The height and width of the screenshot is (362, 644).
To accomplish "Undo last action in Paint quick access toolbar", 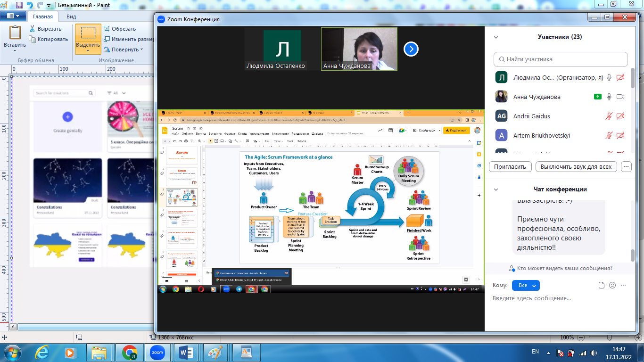I will (30, 6).
